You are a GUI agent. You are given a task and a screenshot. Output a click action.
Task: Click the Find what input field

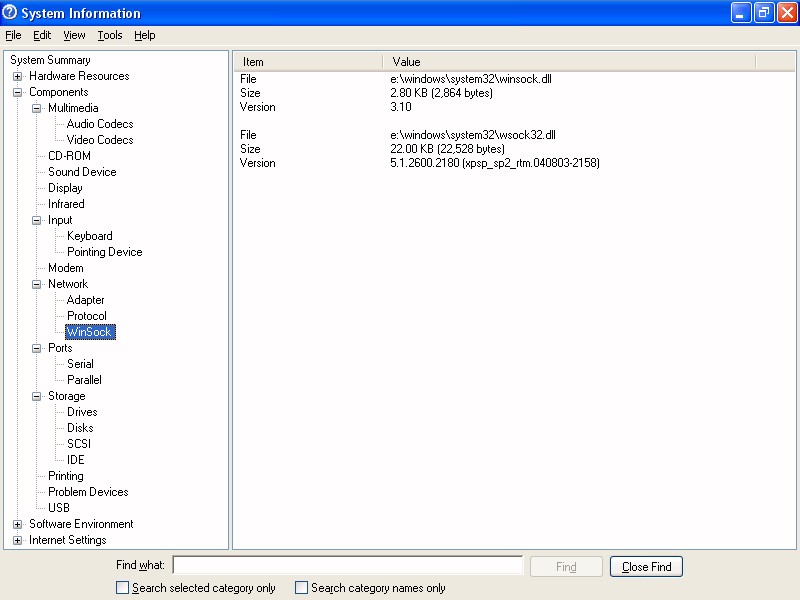pyautogui.click(x=347, y=565)
